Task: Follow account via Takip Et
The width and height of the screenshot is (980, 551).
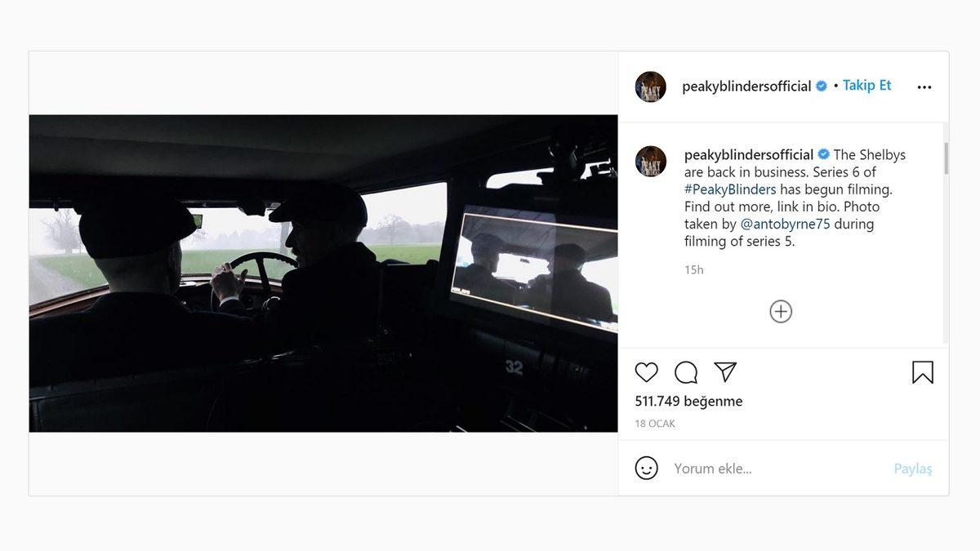Action: pyautogui.click(x=866, y=86)
